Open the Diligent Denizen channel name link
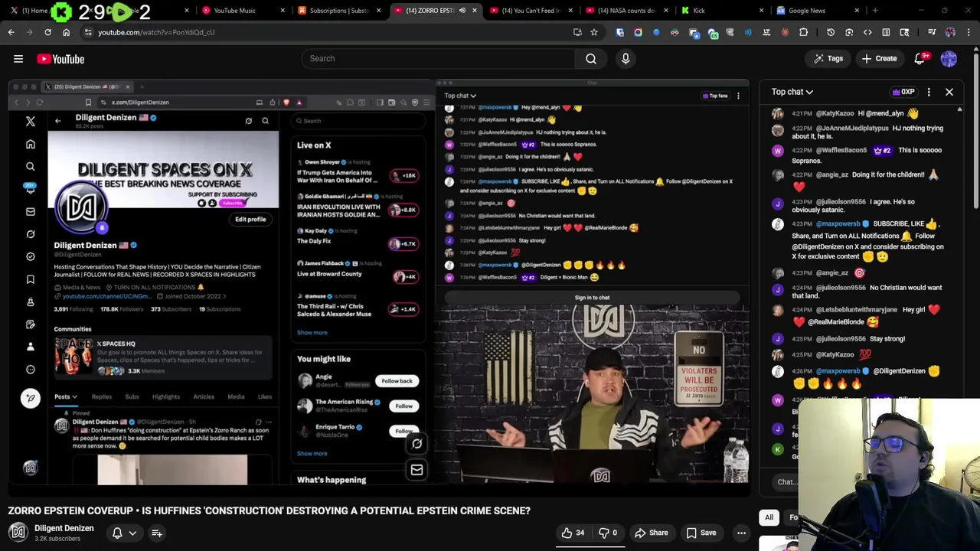The image size is (980, 551). 64,528
